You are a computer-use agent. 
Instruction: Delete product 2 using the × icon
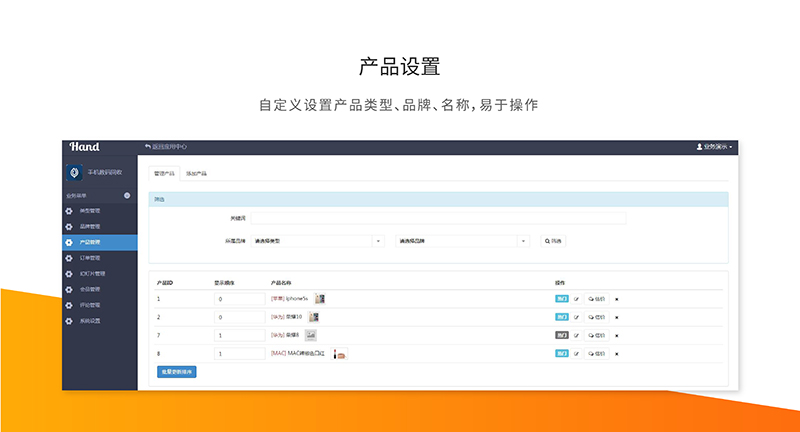pos(617,317)
